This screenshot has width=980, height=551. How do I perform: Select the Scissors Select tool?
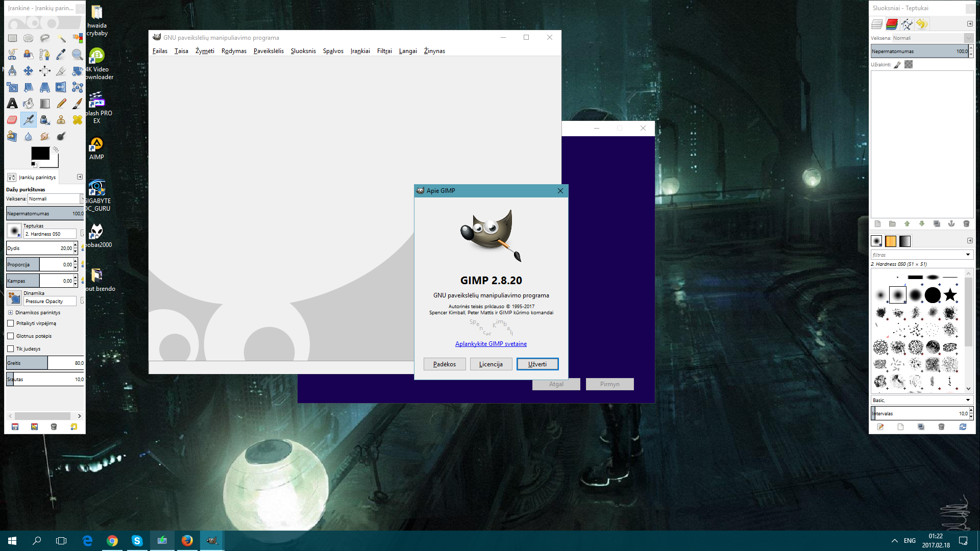coord(12,55)
